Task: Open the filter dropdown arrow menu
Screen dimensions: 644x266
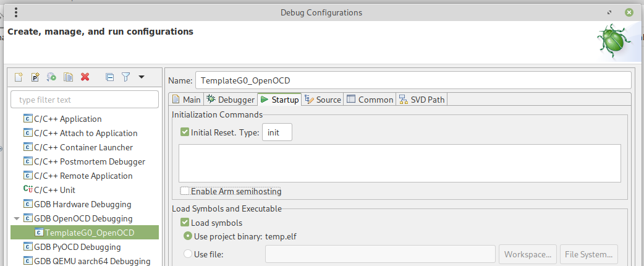Action: [142, 77]
